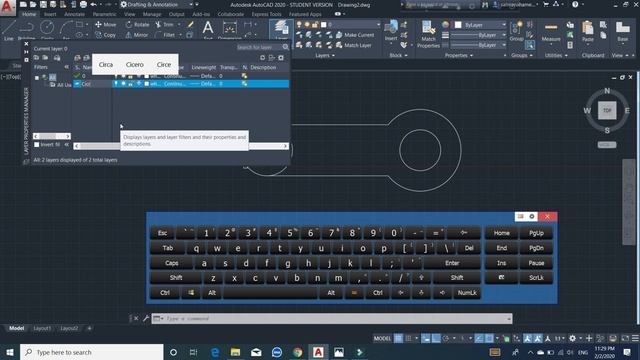Expand the Properties panel title
The width and height of the screenshot is (640, 360).
pyautogui.click(x=459, y=55)
